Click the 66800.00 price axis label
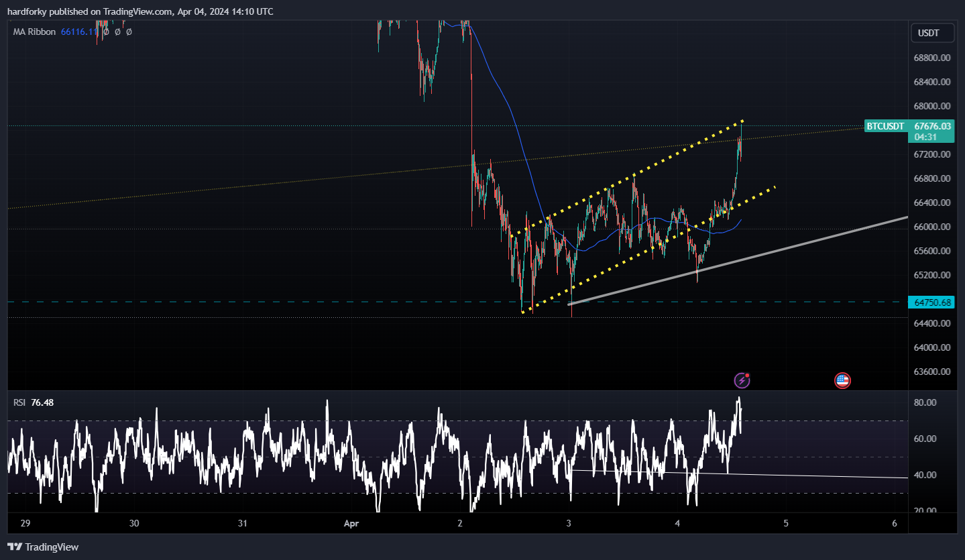This screenshot has height=560, width=965. click(x=932, y=178)
